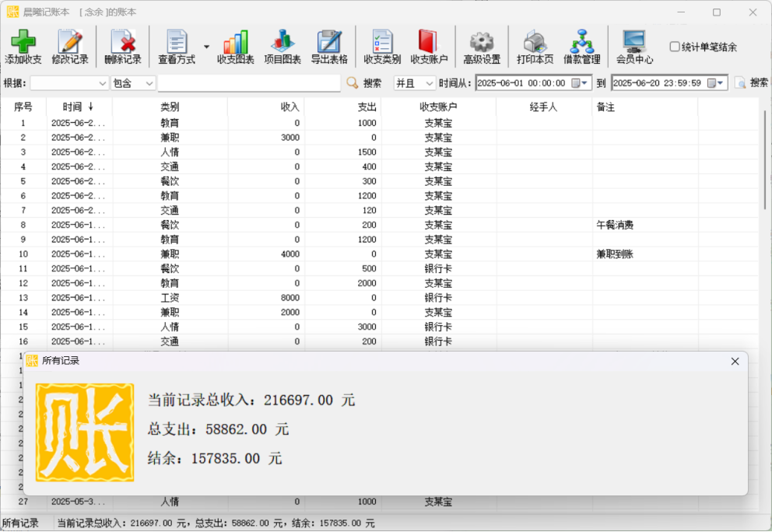Click the 打印本页 printer icon
The image size is (772, 532).
point(535,41)
